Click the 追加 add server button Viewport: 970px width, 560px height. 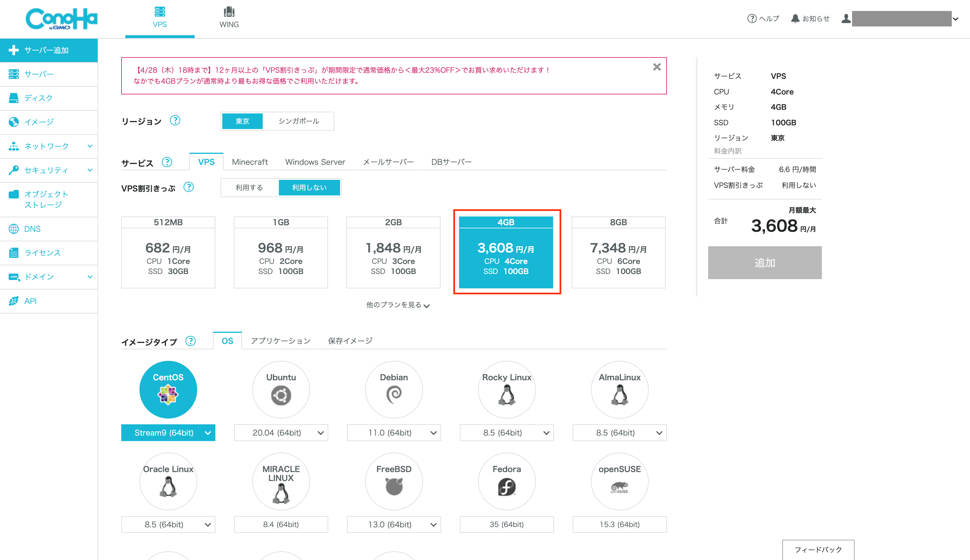[765, 263]
